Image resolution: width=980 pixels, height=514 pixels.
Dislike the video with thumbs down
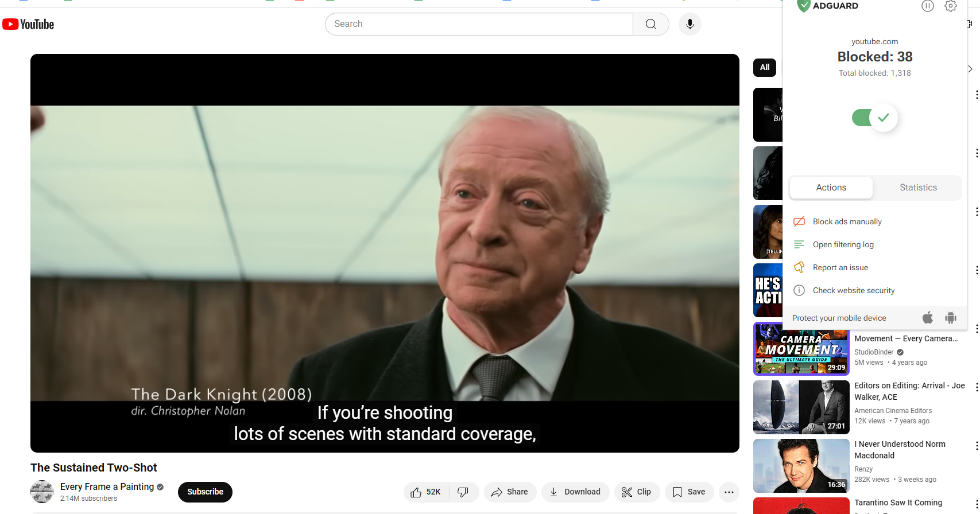(463, 492)
